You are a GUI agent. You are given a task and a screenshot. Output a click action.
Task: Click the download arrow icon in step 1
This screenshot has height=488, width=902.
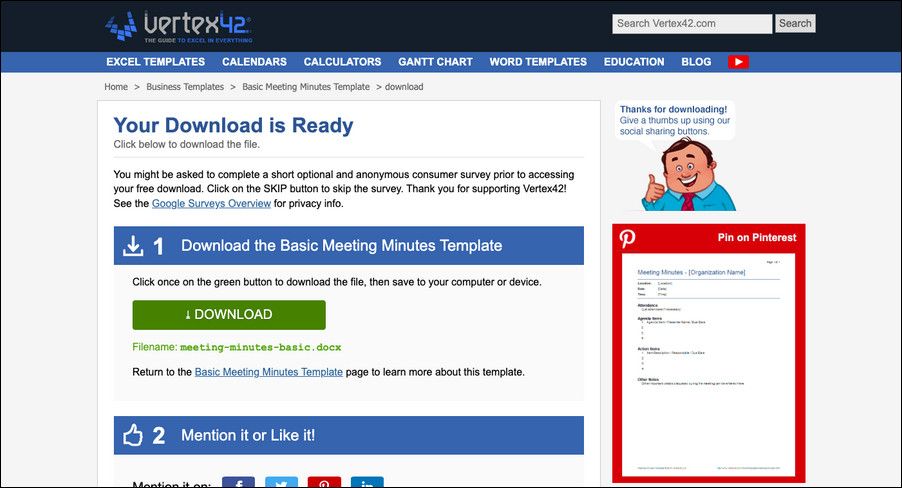133,246
